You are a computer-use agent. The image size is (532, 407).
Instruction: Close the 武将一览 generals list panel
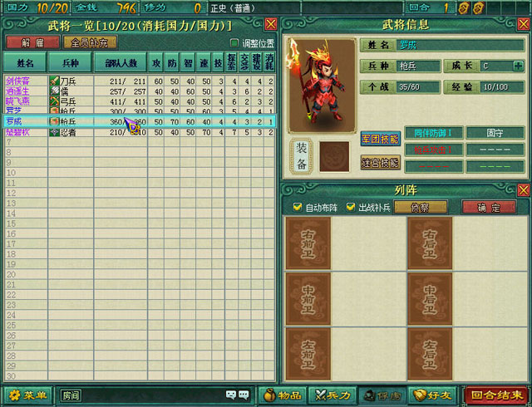(x=271, y=24)
